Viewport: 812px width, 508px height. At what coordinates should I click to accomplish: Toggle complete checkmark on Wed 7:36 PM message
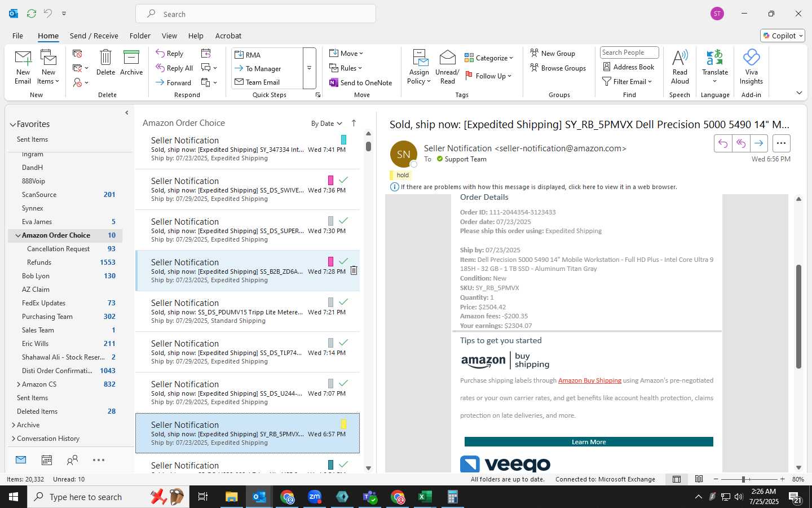coord(343,180)
